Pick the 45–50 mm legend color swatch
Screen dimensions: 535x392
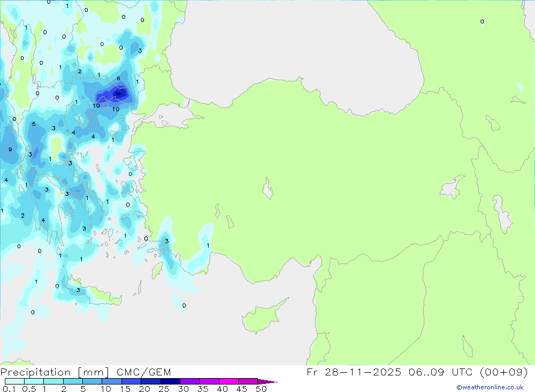[248, 381]
